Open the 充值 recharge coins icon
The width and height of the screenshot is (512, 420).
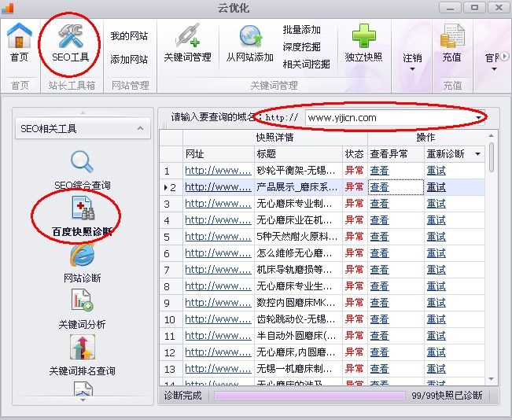coord(452,37)
